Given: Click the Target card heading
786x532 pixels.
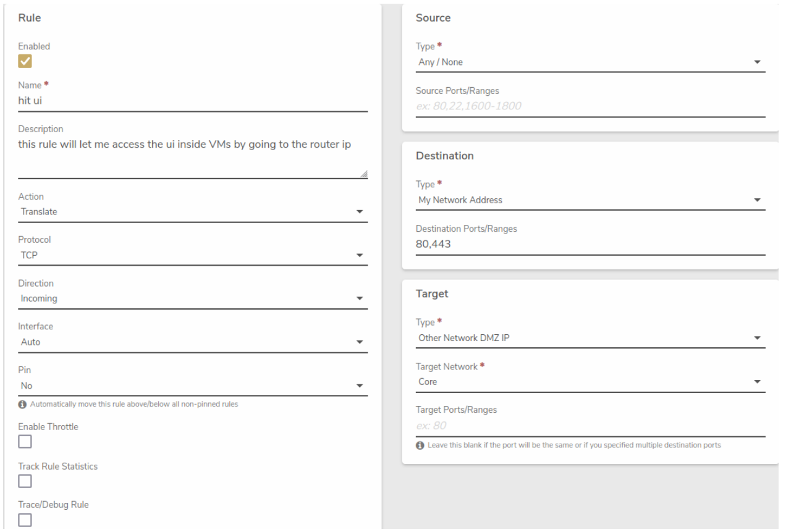Looking at the screenshot, I should tap(432, 294).
